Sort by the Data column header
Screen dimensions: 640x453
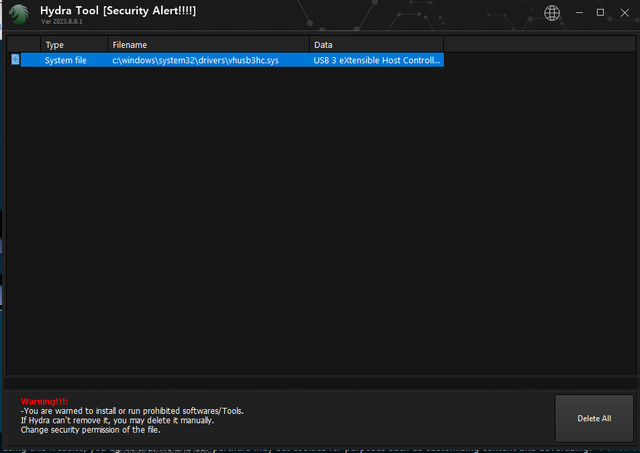point(376,44)
